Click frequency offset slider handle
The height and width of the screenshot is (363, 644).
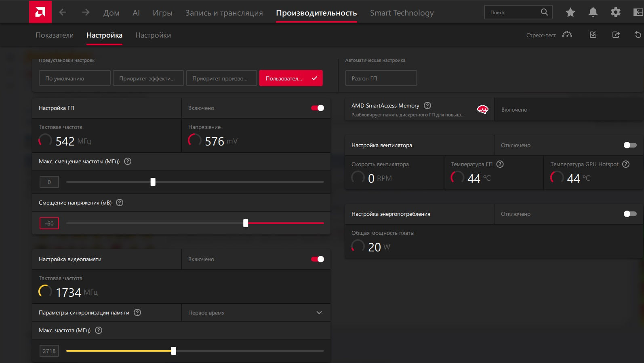153,182
